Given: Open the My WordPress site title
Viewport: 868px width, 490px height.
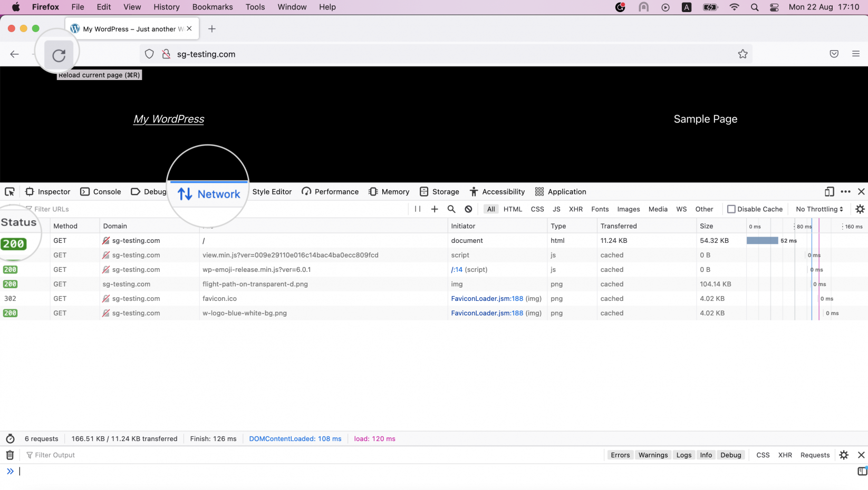Looking at the screenshot, I should (x=169, y=119).
